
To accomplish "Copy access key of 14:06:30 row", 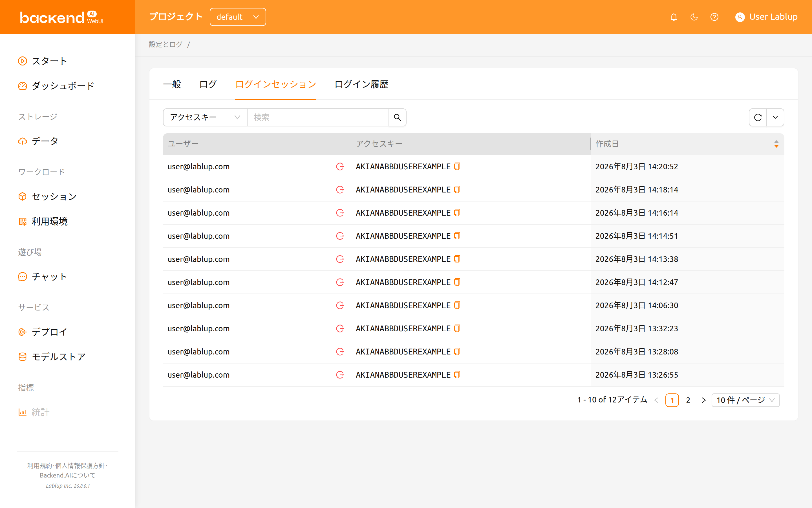I will tap(457, 305).
